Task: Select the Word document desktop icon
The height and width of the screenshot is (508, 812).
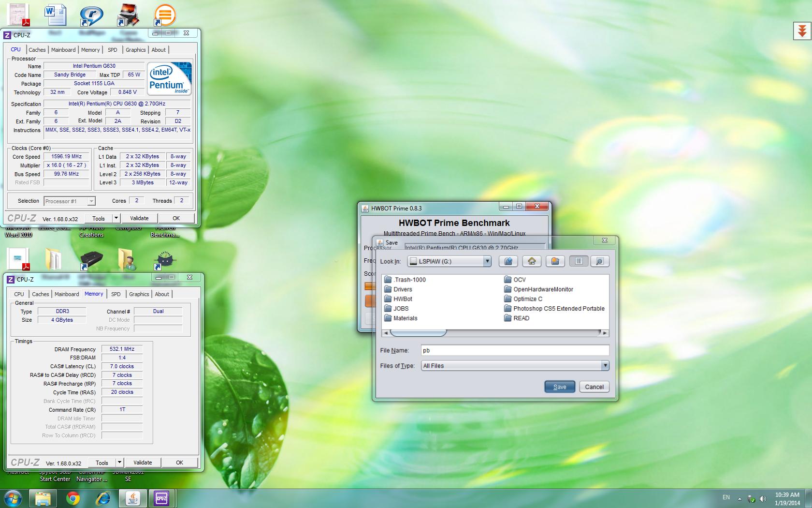Action: 55,15
